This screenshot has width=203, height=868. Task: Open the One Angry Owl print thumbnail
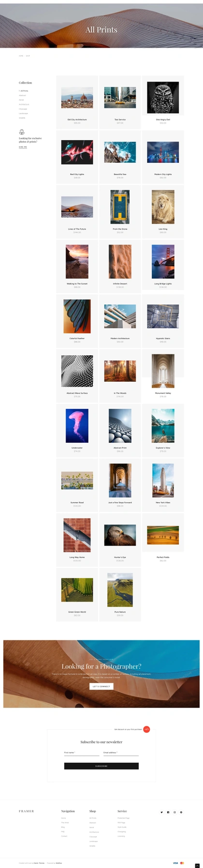click(x=163, y=98)
